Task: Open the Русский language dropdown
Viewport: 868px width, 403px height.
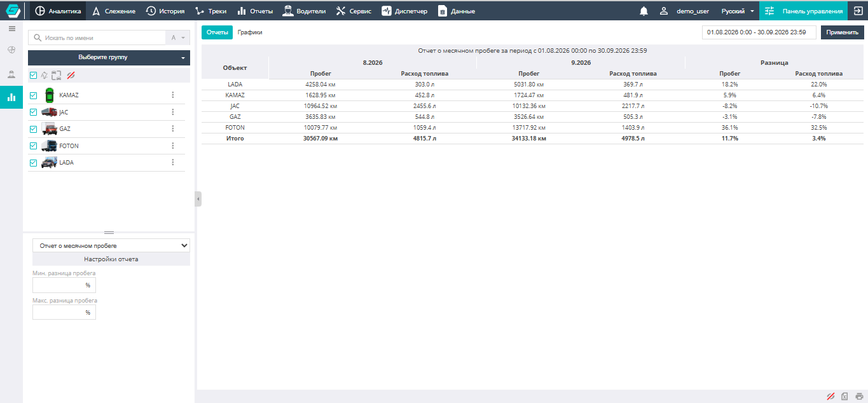Action: (x=738, y=11)
